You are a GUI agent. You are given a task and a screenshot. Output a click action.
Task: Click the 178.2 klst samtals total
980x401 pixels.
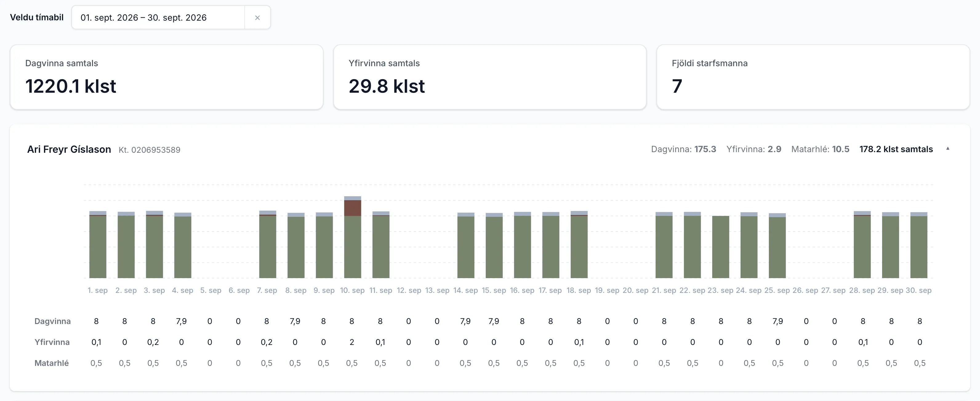pyautogui.click(x=896, y=149)
